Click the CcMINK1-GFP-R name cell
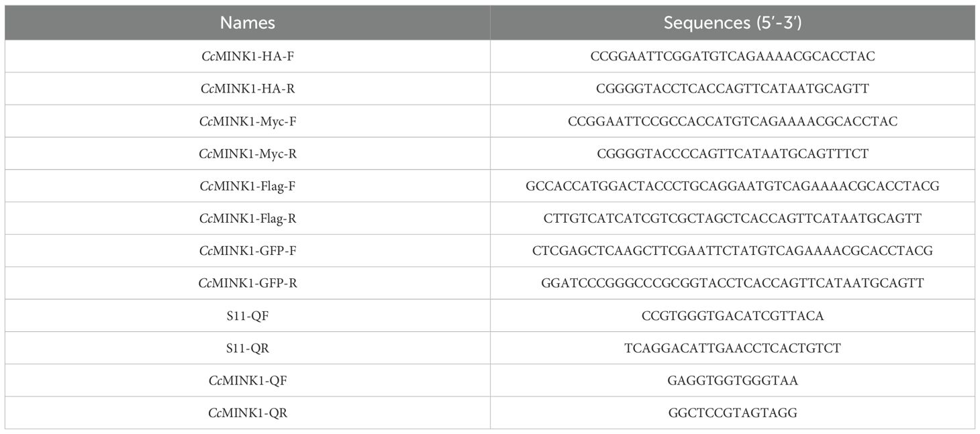The image size is (980, 434). (248, 283)
